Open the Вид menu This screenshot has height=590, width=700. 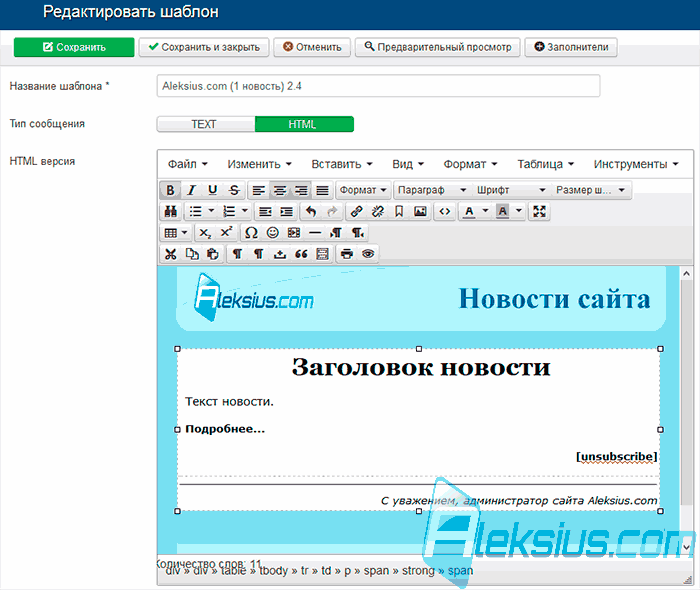click(x=408, y=164)
